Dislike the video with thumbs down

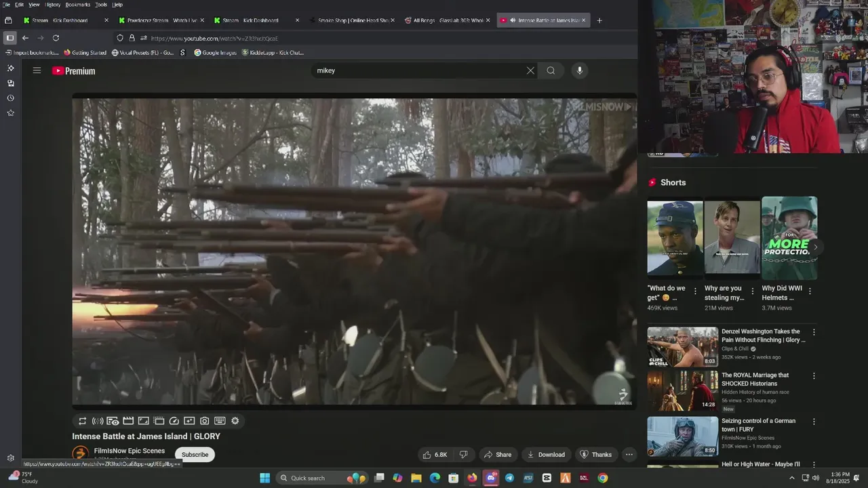[464, 455]
